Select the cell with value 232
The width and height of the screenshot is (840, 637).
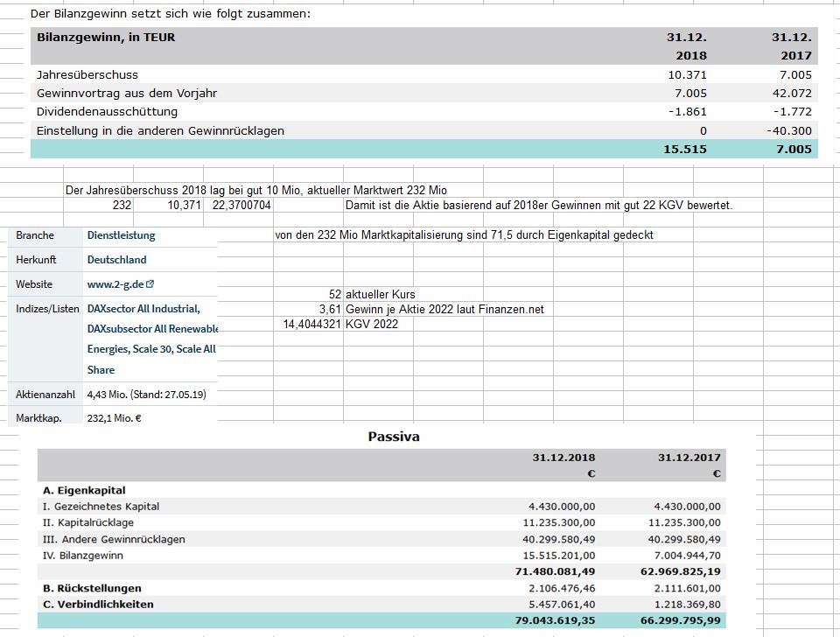(122, 206)
